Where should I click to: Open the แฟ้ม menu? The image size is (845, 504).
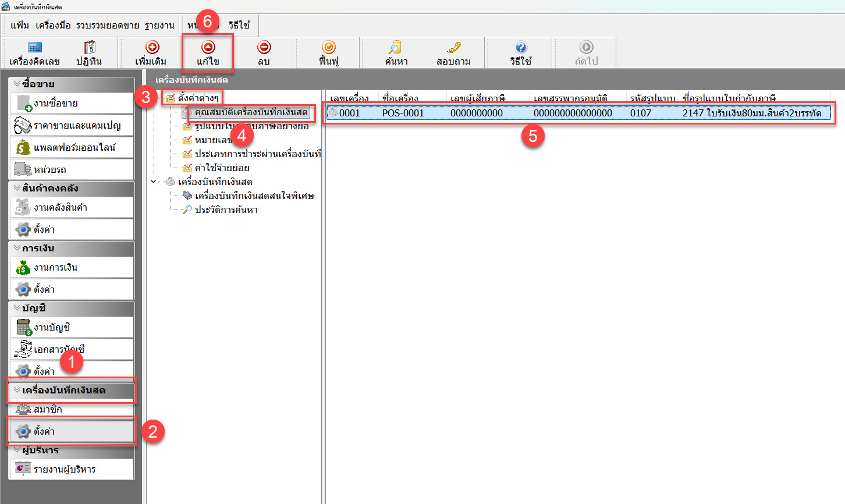(19, 26)
